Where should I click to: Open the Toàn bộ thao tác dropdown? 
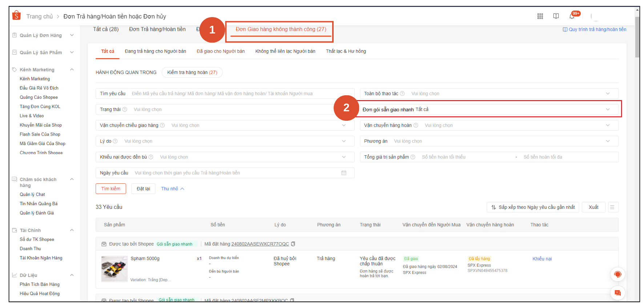(608, 94)
